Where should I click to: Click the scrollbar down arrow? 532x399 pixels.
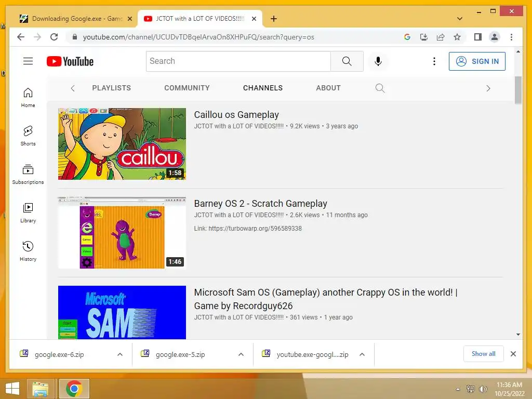(x=518, y=334)
